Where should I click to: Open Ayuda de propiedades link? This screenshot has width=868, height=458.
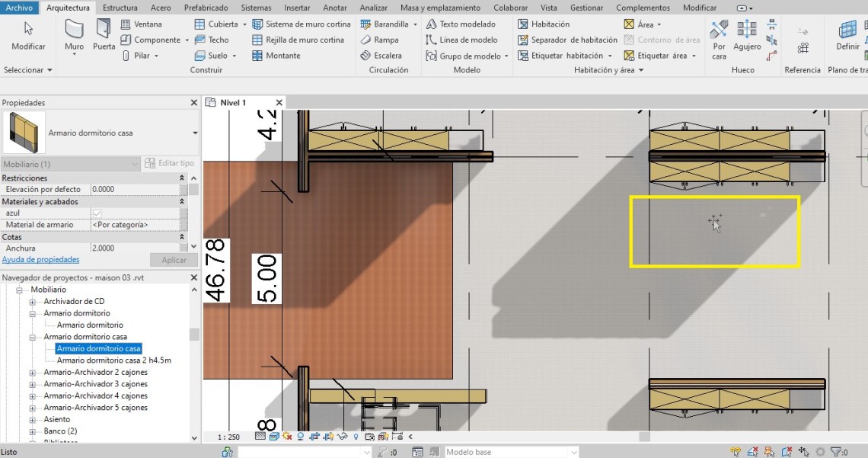tap(40, 260)
